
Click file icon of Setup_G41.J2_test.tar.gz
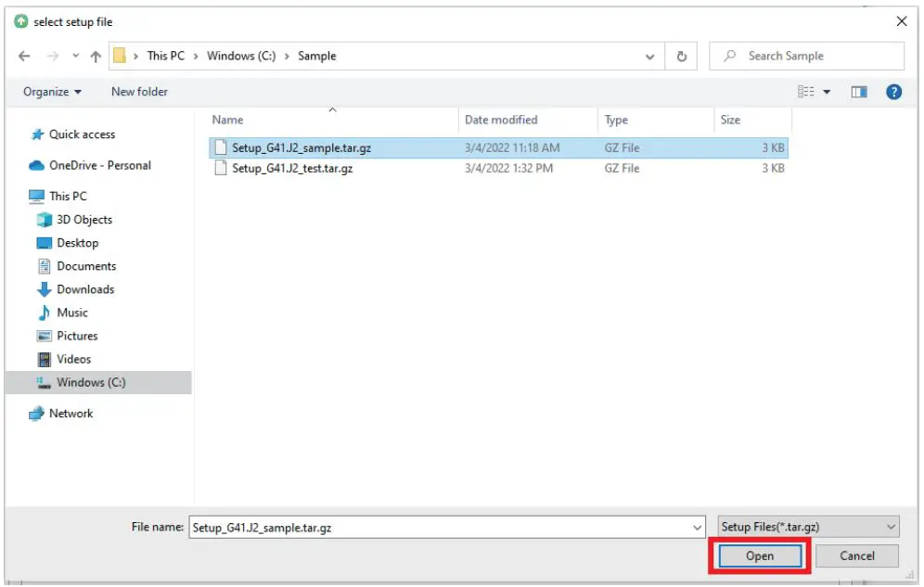pos(221,168)
